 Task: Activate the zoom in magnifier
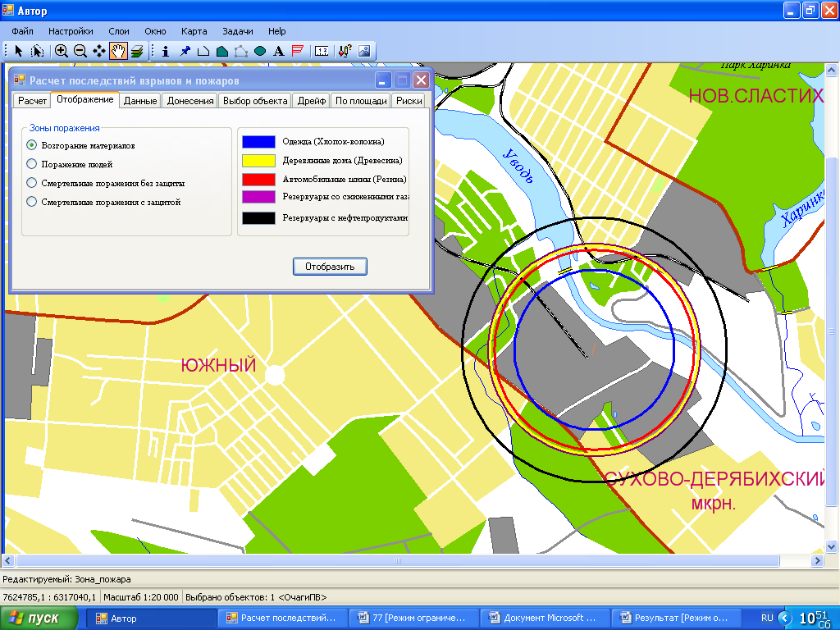tap(61, 51)
